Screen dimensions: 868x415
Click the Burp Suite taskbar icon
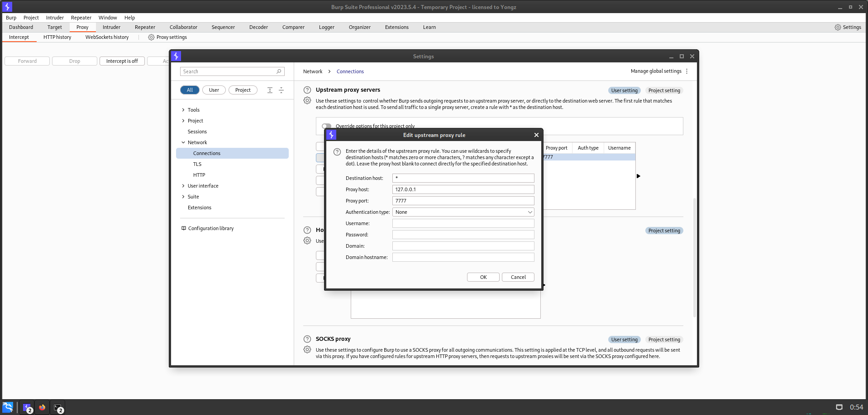tap(27, 407)
